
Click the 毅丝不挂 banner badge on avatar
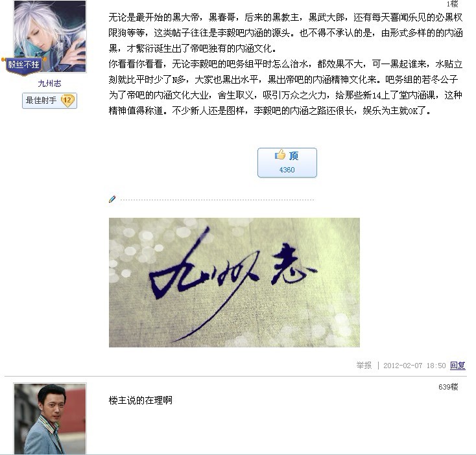(x=24, y=65)
